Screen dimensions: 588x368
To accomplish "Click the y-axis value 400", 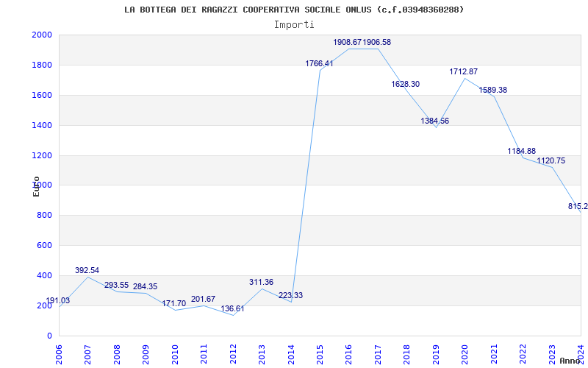I will pyautogui.click(x=45, y=275).
